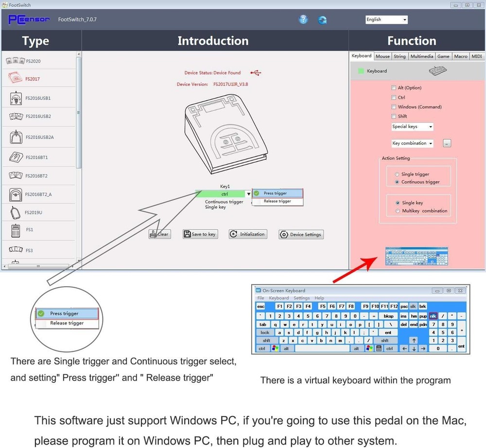Open the Device Settings button

(x=301, y=235)
